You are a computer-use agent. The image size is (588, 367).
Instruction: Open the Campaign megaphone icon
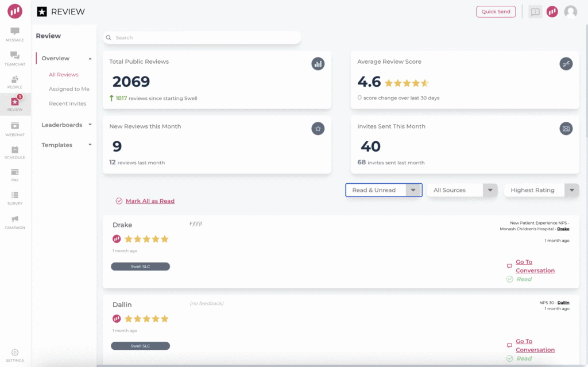point(15,221)
